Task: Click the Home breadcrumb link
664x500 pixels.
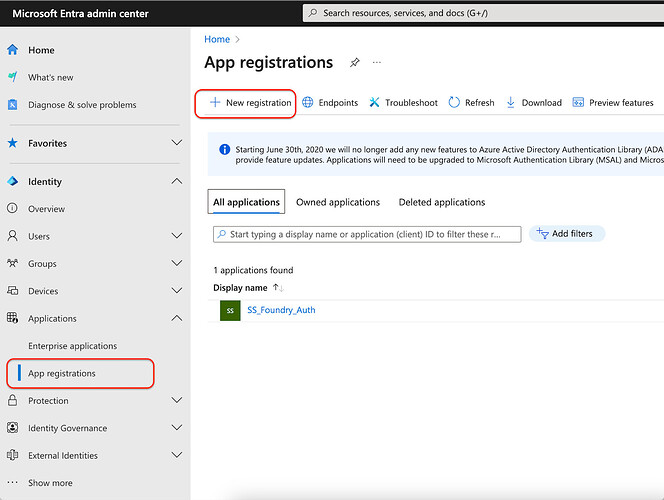Action: click(x=217, y=39)
